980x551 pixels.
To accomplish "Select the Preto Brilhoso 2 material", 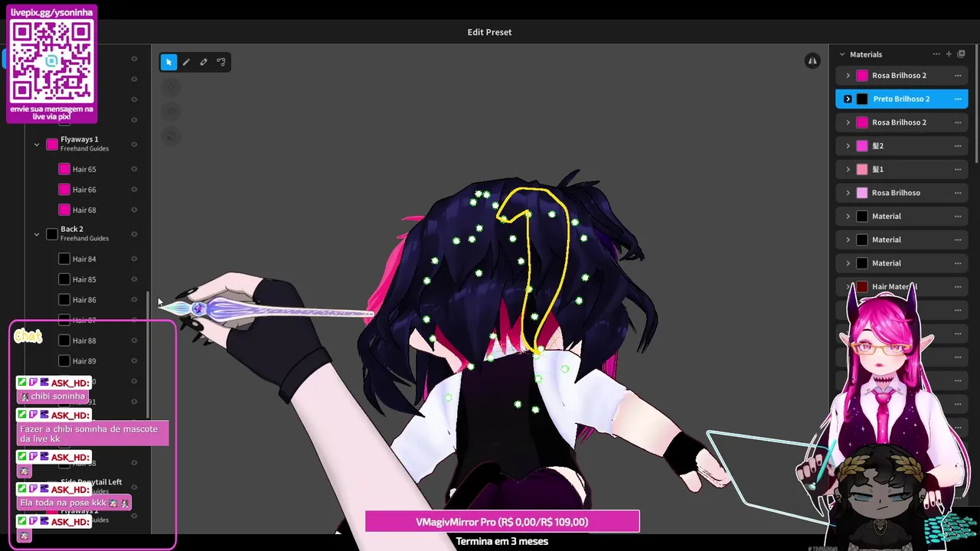I will pos(901,99).
